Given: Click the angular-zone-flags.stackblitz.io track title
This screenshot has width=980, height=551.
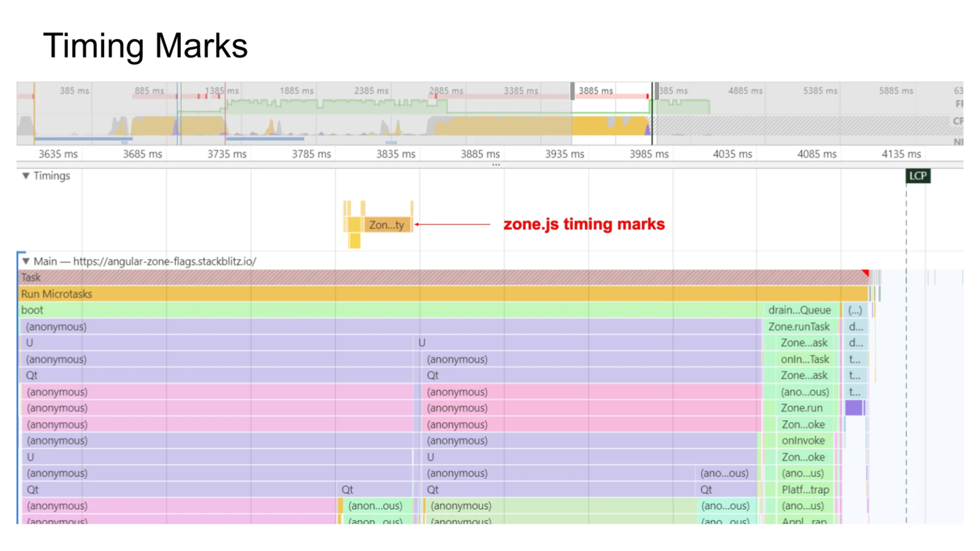Looking at the screenshot, I should [145, 261].
